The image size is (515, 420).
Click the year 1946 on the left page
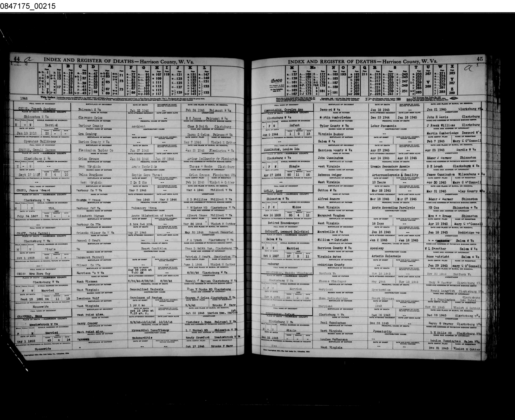pyautogui.click(x=24, y=98)
